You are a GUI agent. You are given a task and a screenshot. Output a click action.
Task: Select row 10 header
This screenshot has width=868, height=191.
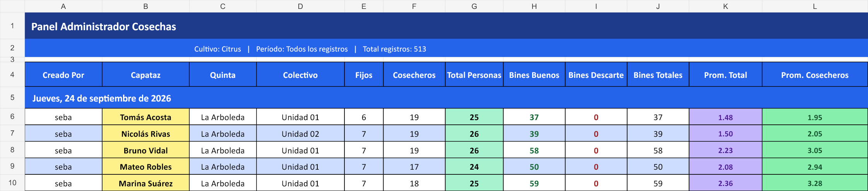coord(12,183)
